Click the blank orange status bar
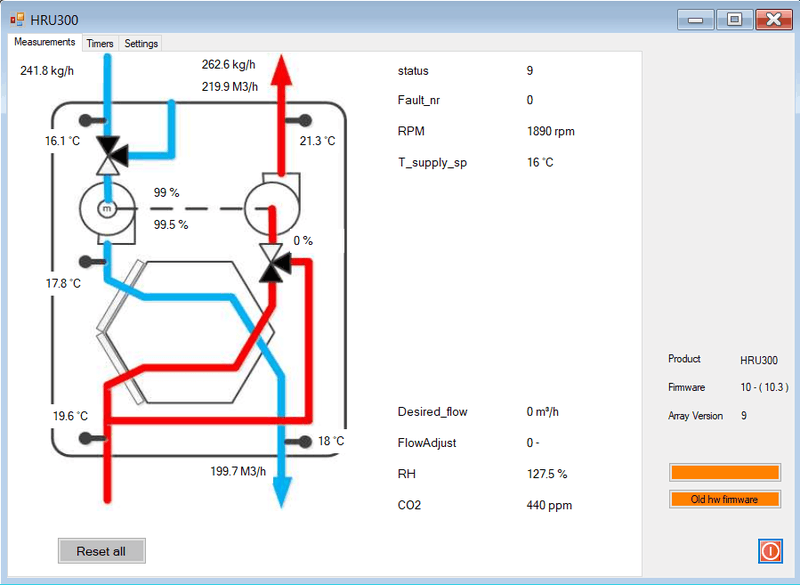Screen dimensions: 800x585 click(724, 472)
